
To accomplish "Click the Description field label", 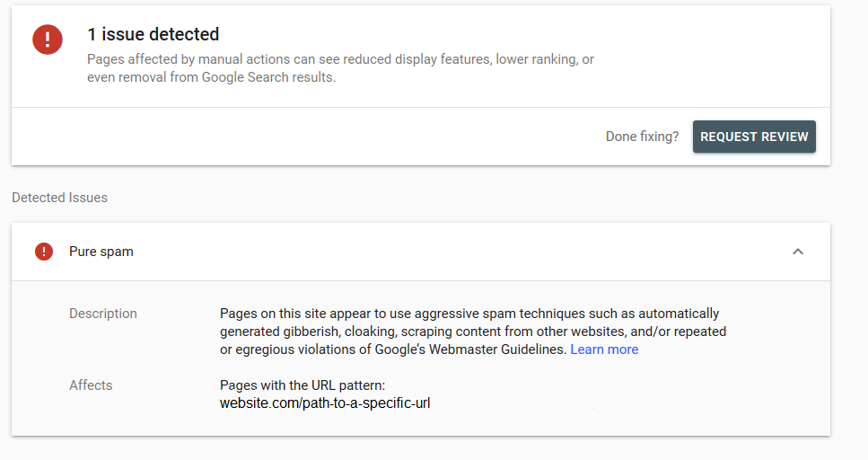I will point(103,314).
